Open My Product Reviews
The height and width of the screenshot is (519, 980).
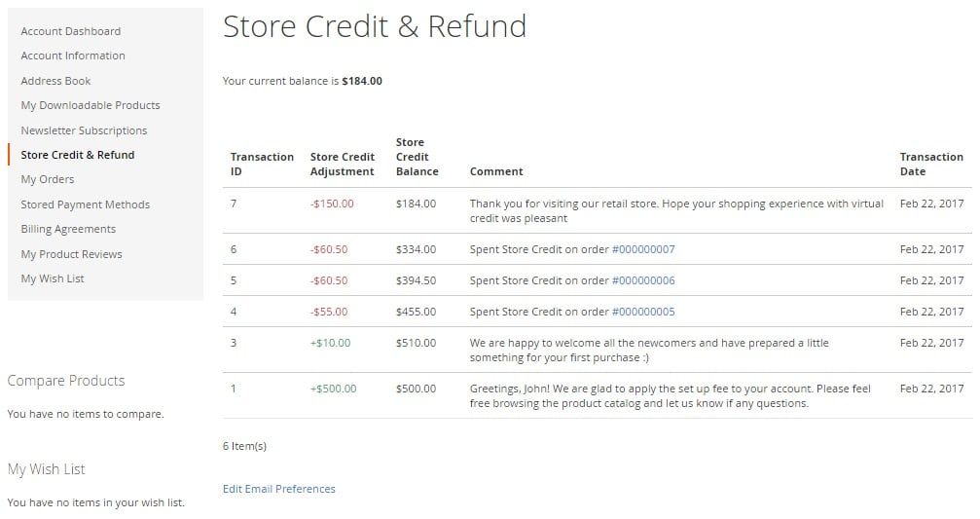coord(71,254)
